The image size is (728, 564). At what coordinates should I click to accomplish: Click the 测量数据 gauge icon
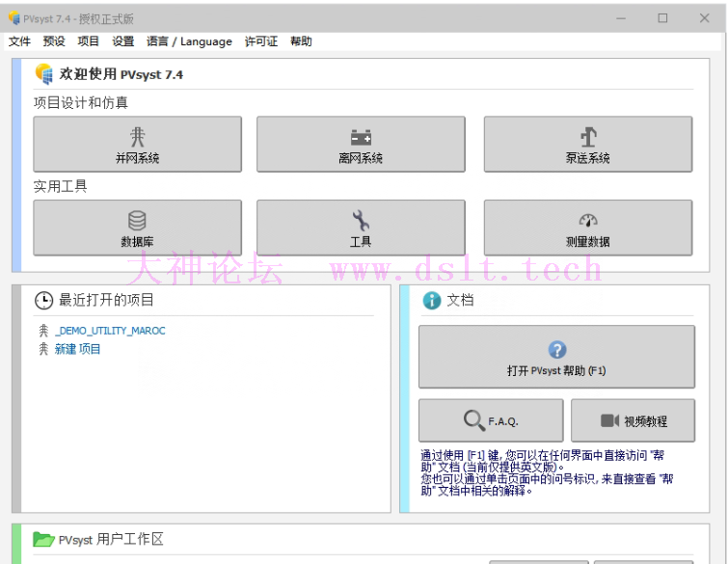point(588,220)
